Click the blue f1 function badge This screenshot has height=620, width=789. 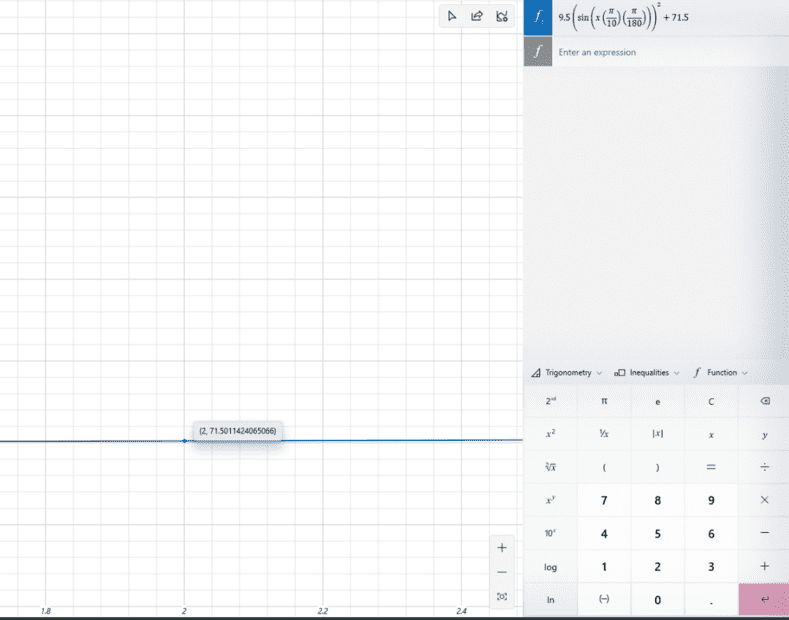tap(538, 18)
